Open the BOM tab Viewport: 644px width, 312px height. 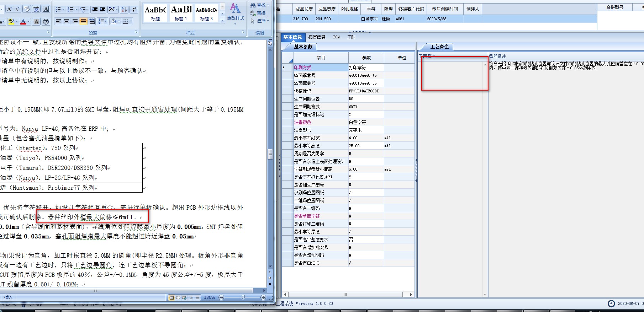(x=336, y=37)
